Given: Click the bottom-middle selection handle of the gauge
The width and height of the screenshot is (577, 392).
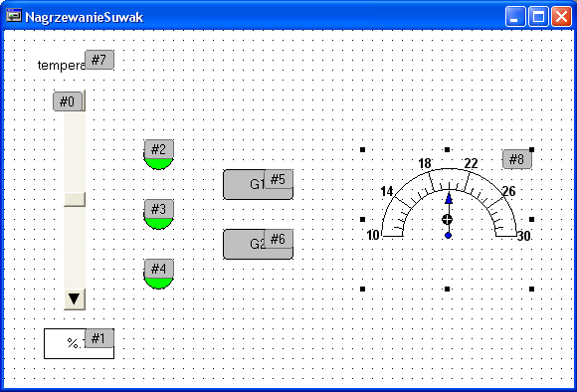Looking at the screenshot, I should point(447,289).
